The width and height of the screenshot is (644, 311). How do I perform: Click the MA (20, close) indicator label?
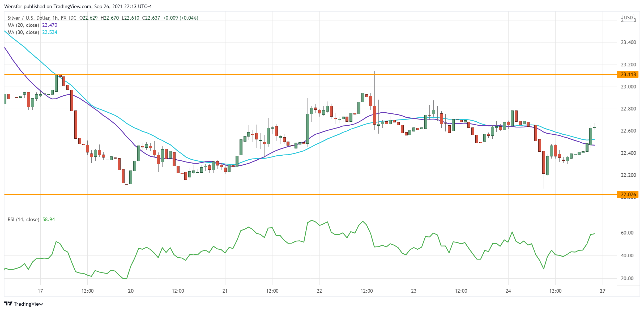[x=23, y=25]
